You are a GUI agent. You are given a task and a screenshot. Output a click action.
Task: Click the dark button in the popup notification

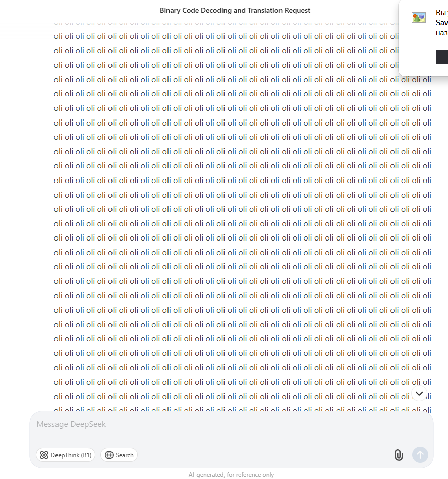pyautogui.click(x=442, y=57)
